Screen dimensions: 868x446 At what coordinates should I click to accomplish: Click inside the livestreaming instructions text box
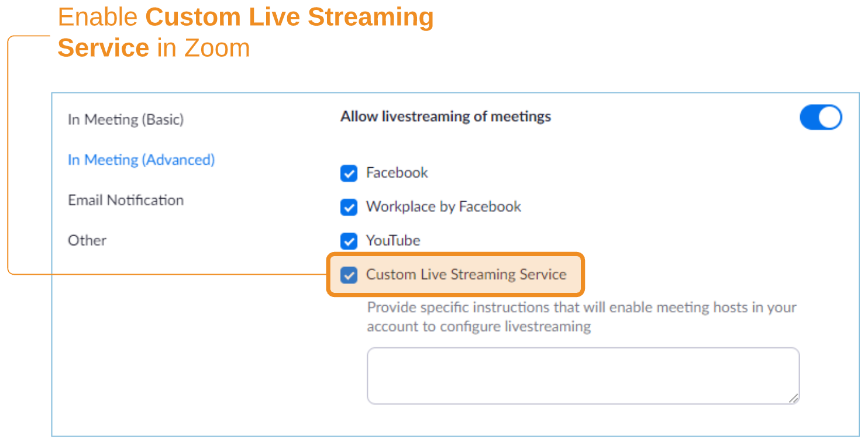click(x=583, y=375)
